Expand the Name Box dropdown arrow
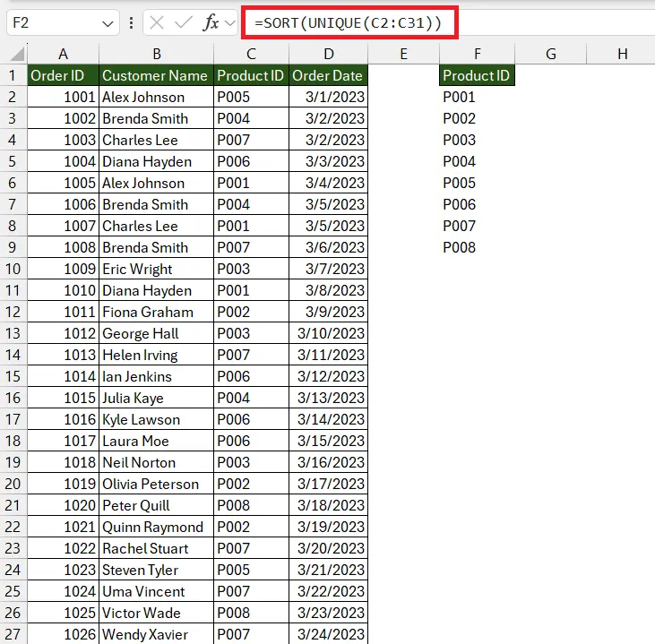 click(x=108, y=23)
